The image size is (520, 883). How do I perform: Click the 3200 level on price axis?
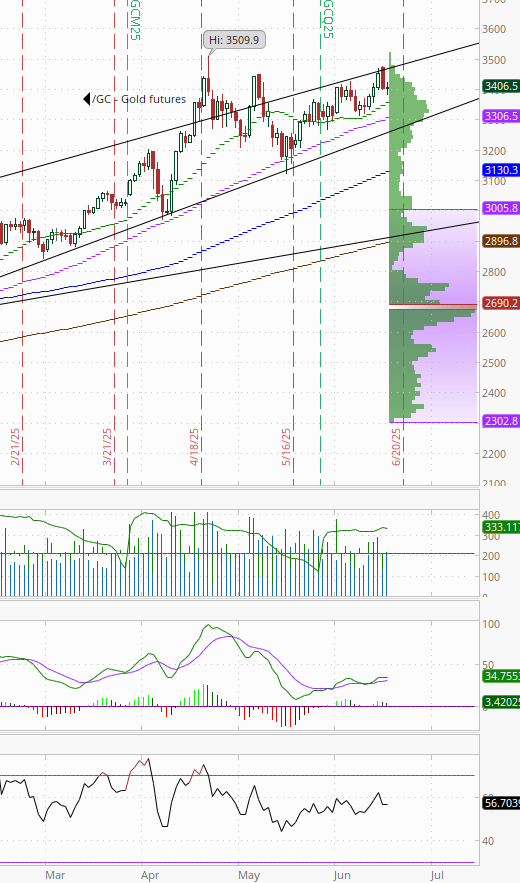[494, 151]
